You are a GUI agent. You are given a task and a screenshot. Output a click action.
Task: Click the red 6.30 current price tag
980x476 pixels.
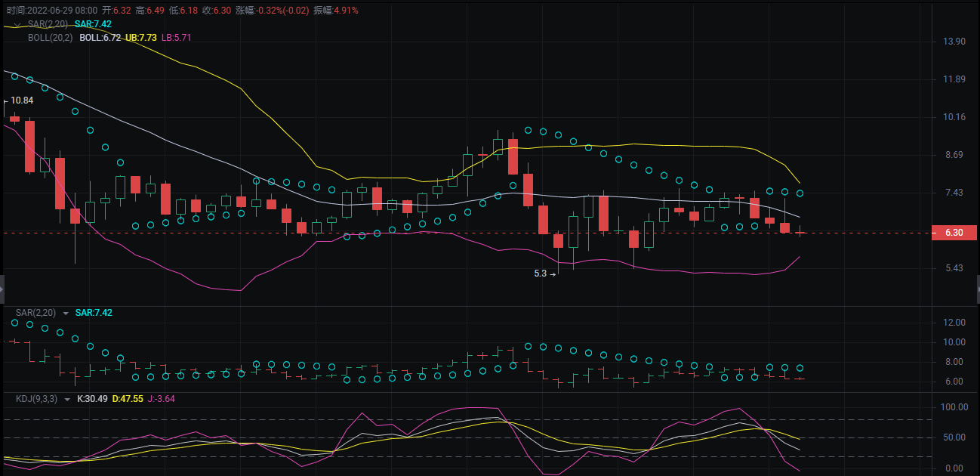(954, 233)
